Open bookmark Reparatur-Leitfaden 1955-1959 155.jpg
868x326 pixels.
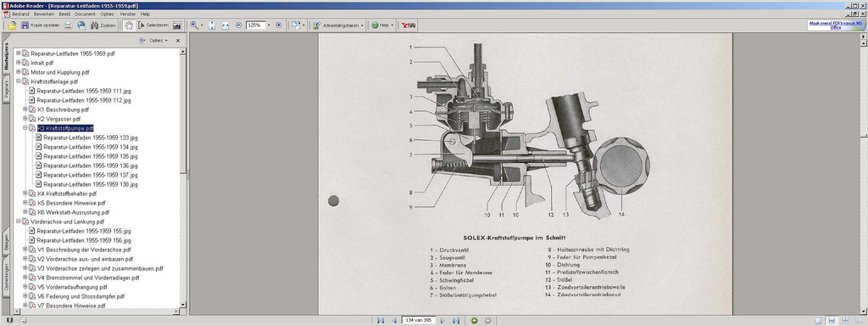[84, 231]
